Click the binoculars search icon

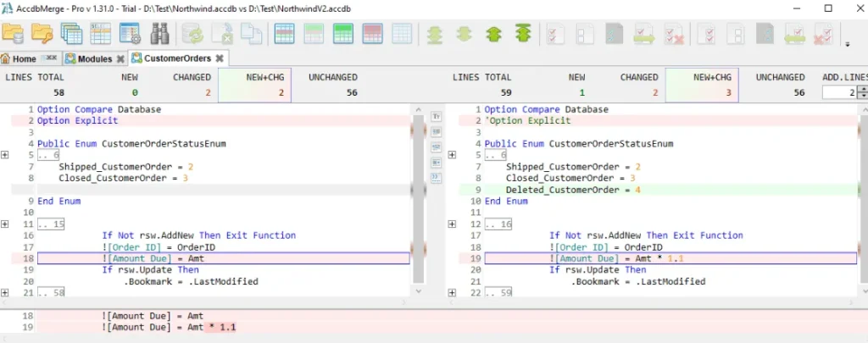tap(159, 34)
